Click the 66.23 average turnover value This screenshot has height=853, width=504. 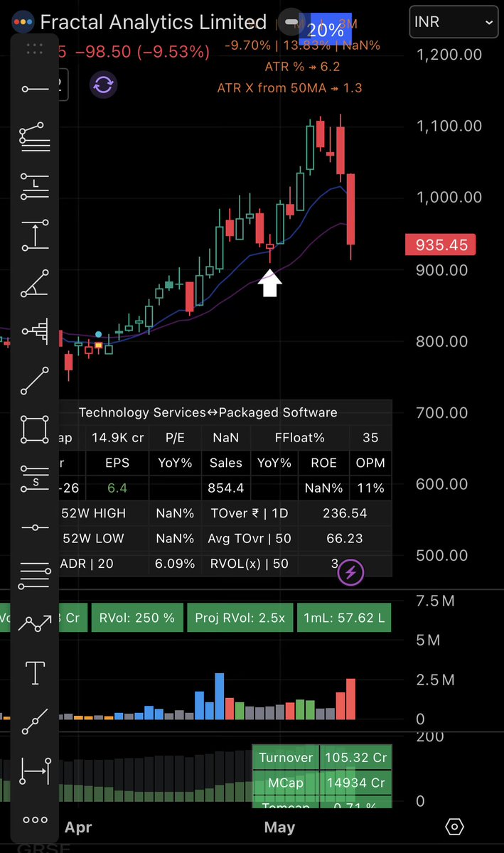point(346,538)
